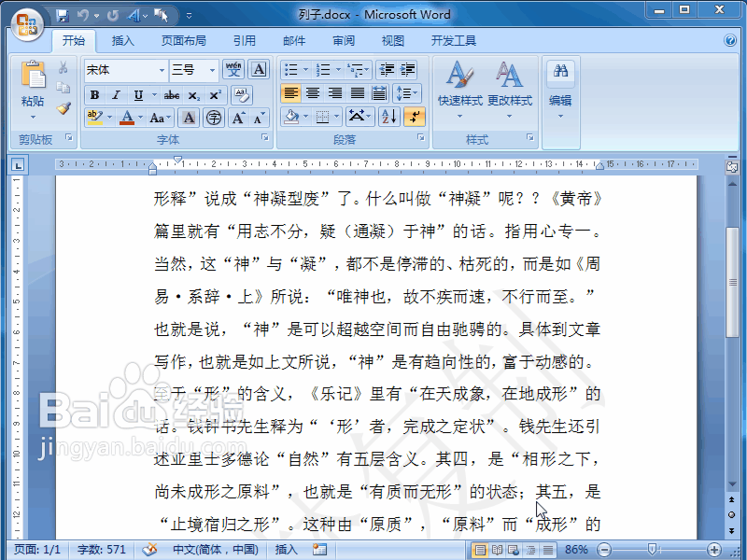Image resolution: width=747 pixels, height=560 pixels.
Task: Sort text with the A-Z icon
Action: pos(388,117)
